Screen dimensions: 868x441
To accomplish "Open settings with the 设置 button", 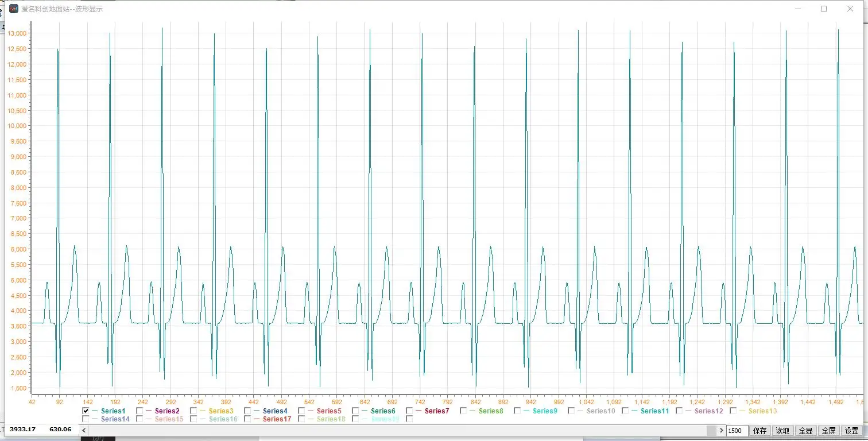I will [852, 431].
